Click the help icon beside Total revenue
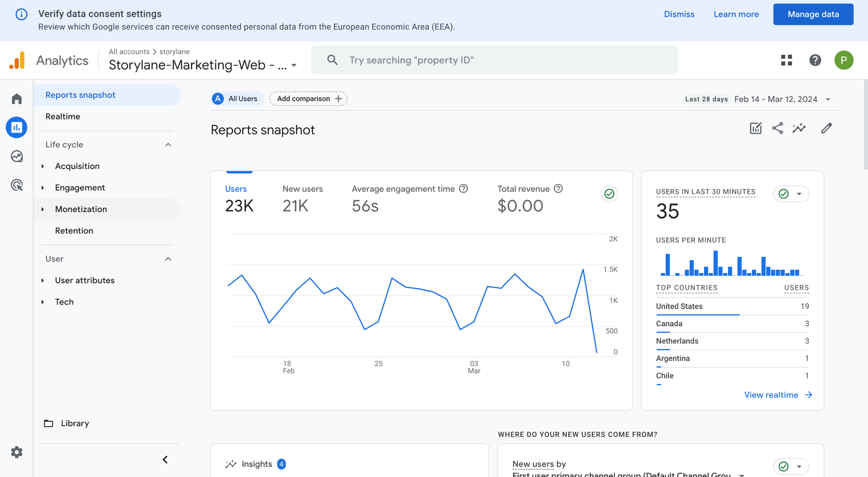868x477 pixels. point(558,188)
